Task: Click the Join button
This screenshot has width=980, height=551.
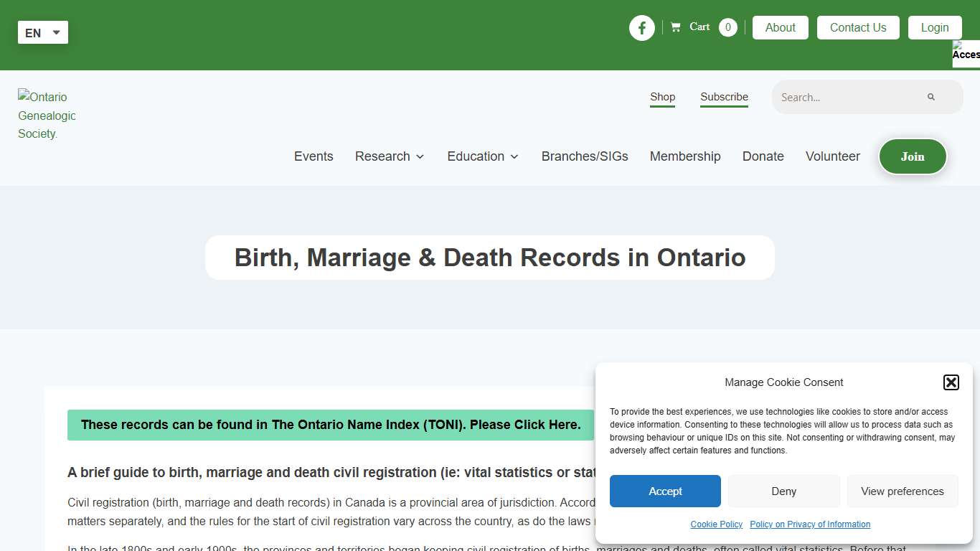Action: pos(913,156)
